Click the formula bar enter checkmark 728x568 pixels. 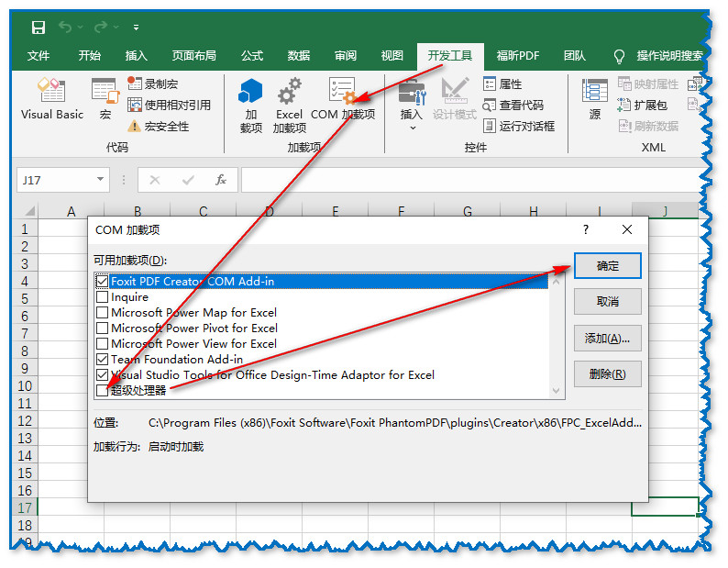click(188, 180)
